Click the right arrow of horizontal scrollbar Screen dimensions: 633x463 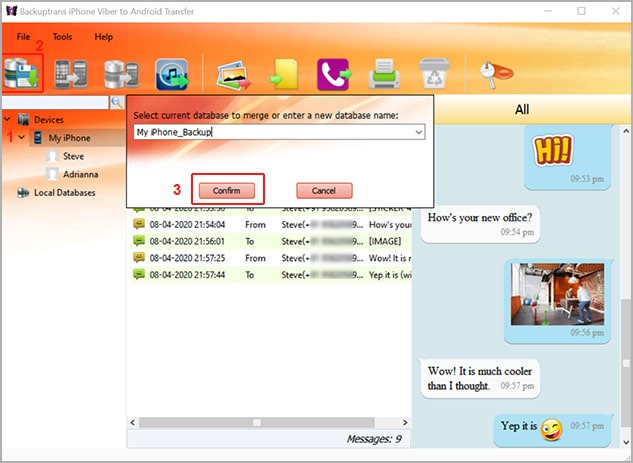pyautogui.click(x=405, y=422)
